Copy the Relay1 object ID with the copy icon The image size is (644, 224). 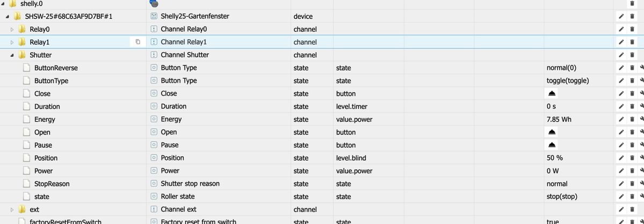[137, 42]
